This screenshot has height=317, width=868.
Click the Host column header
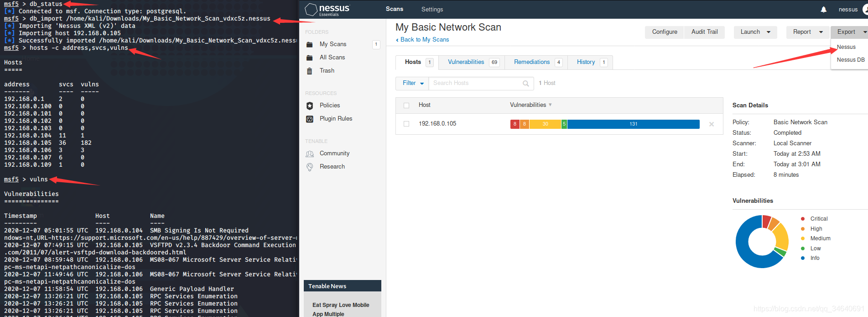click(425, 105)
